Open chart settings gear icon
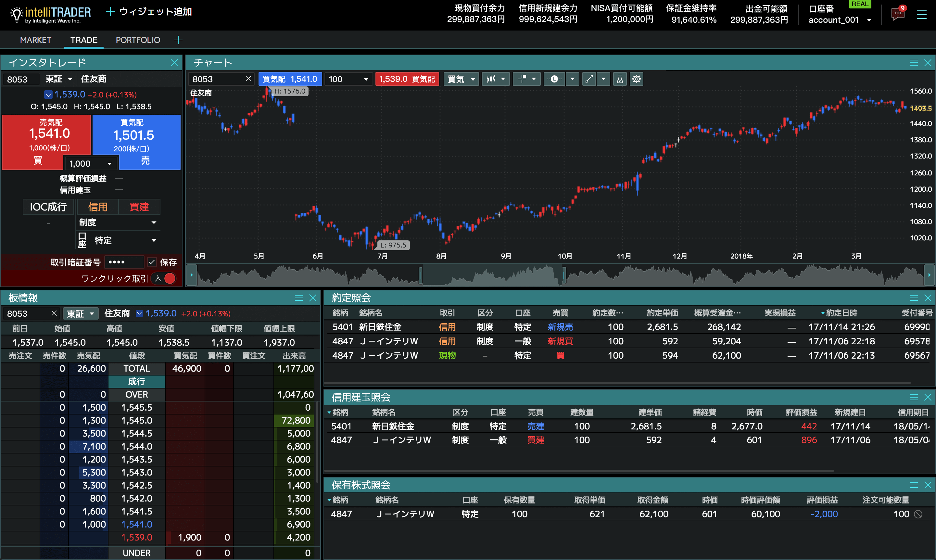 coord(637,79)
